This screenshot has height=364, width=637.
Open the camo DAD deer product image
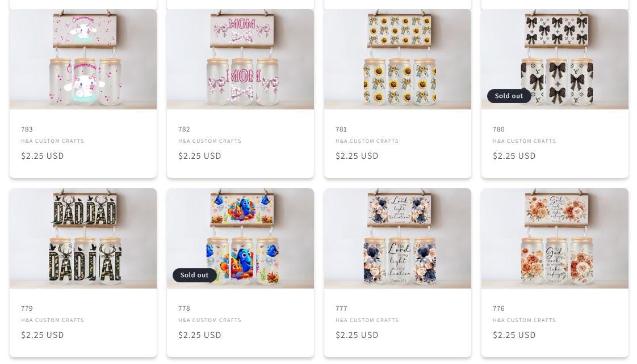[83, 238]
